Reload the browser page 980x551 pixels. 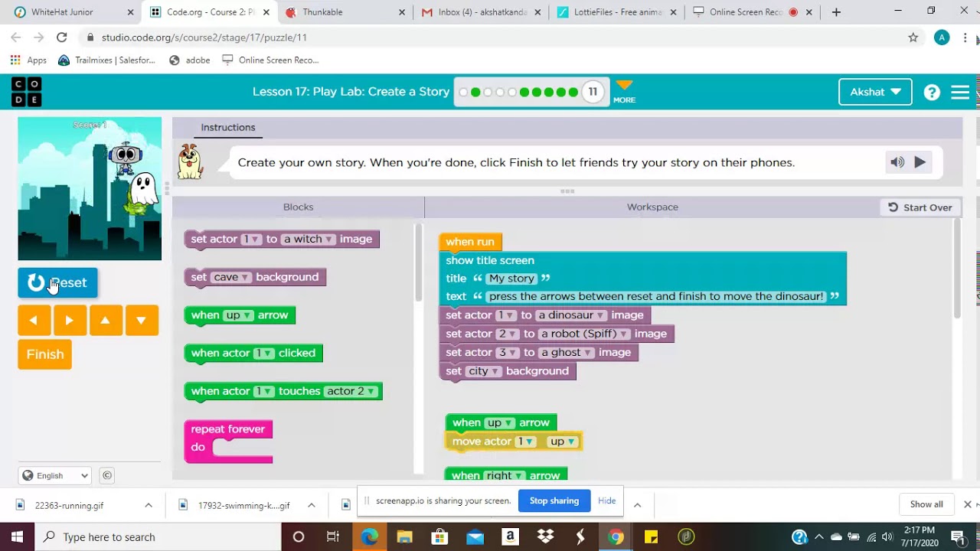pos(61,37)
